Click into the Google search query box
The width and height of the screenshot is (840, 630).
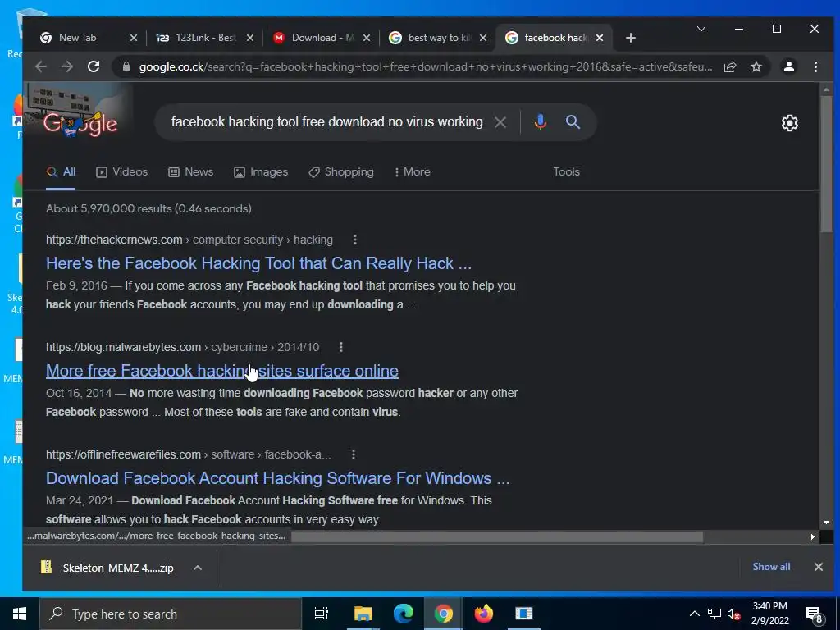tap(326, 122)
